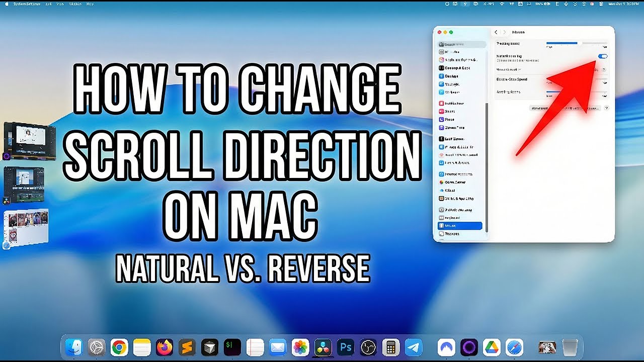Viewport: 644px width, 362px height.
Task: Click the forward arrow in Settings toolbar
Action: [505, 32]
